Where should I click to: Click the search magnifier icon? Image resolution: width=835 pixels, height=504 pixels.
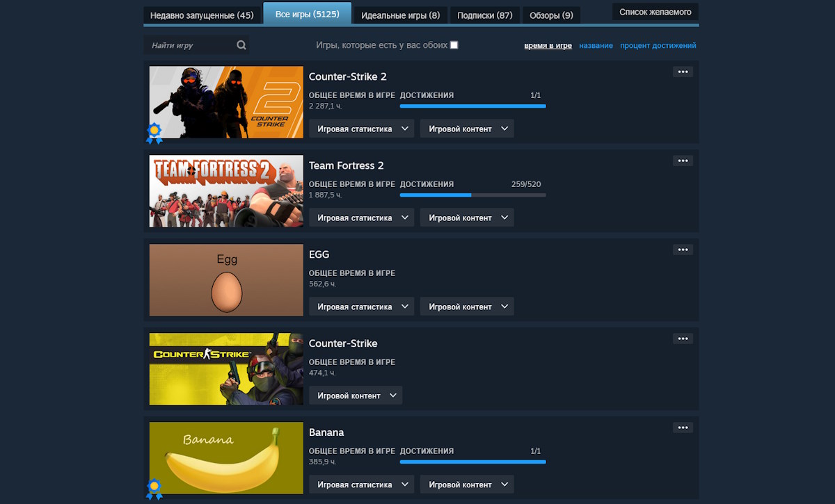(241, 45)
